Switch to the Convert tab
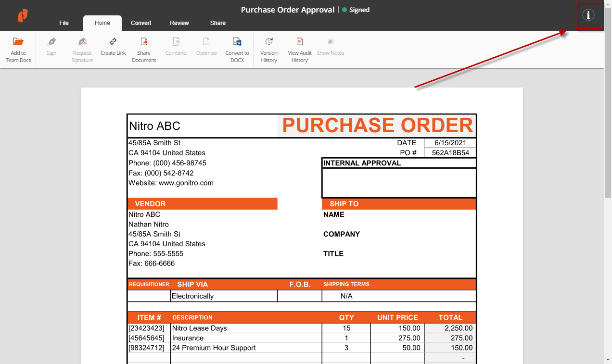This screenshot has width=612, height=364. [141, 23]
